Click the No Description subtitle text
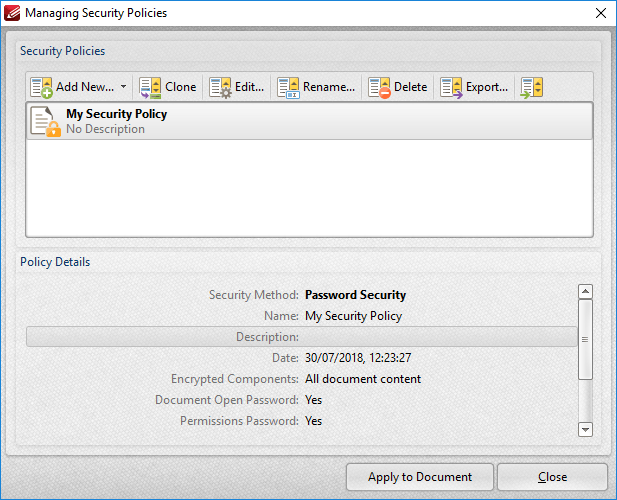The height and width of the screenshot is (500, 617). (105, 129)
